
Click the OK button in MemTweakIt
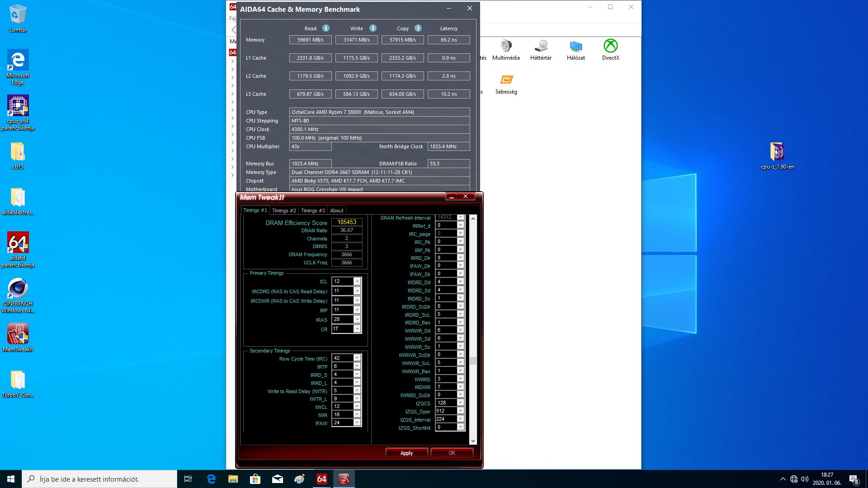[x=452, y=453]
